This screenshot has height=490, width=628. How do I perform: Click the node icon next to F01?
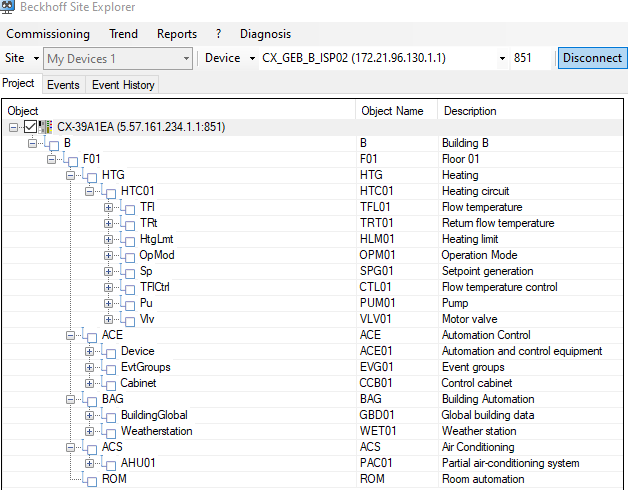(71, 160)
